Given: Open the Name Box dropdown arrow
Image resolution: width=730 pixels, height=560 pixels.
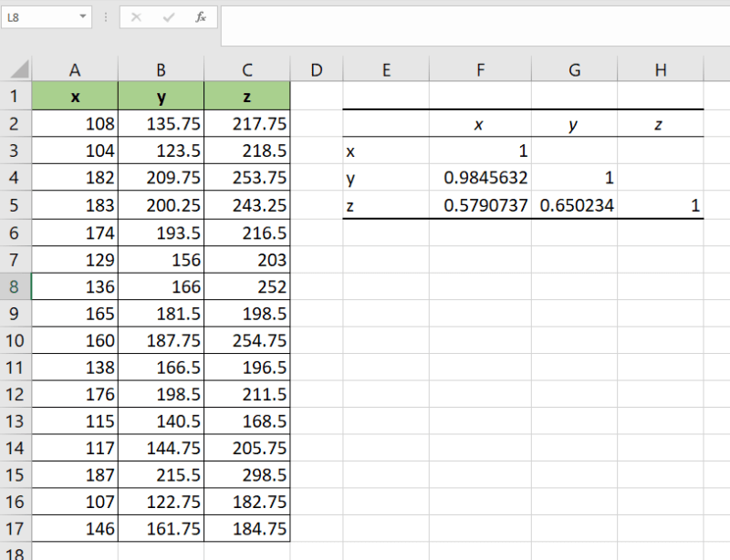Looking at the screenshot, I should coord(83,16).
